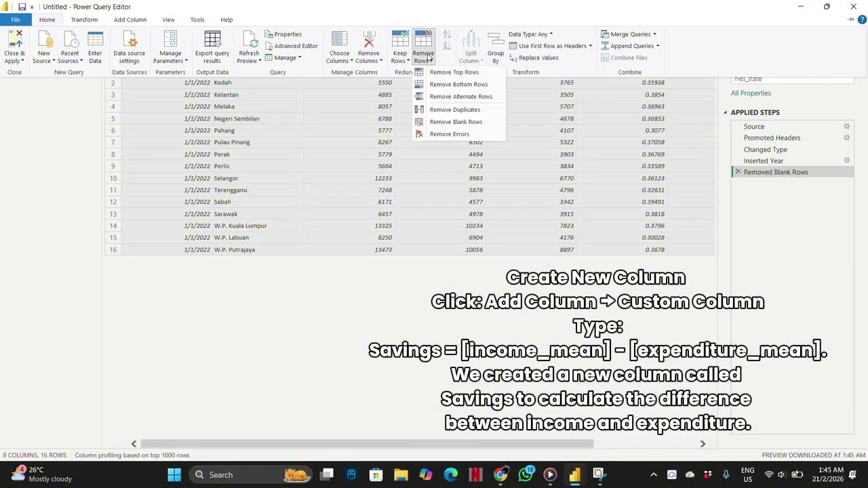
Task: Click the Help question mark icon
Action: pyautogui.click(x=861, y=20)
